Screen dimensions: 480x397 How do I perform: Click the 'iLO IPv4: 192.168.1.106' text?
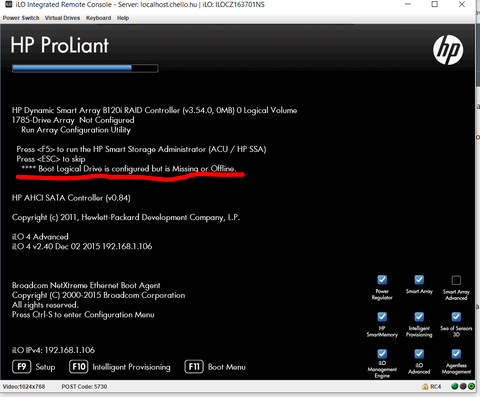coord(53,350)
